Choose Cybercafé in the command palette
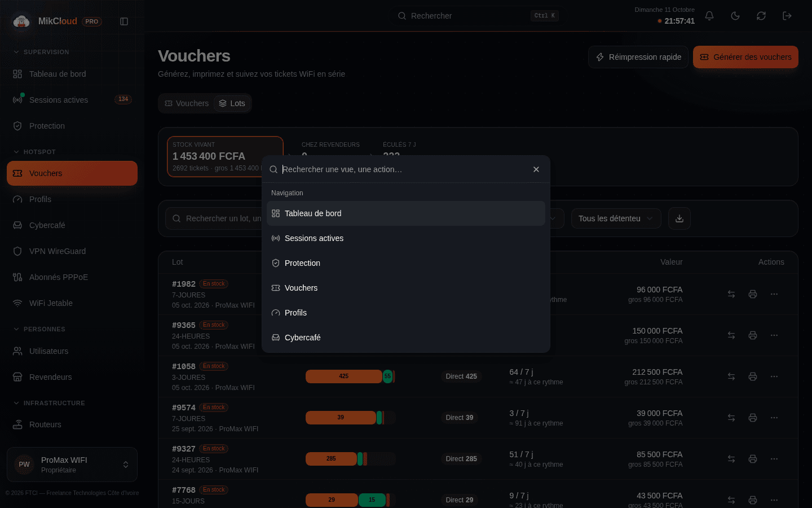The image size is (812, 508). point(406,338)
